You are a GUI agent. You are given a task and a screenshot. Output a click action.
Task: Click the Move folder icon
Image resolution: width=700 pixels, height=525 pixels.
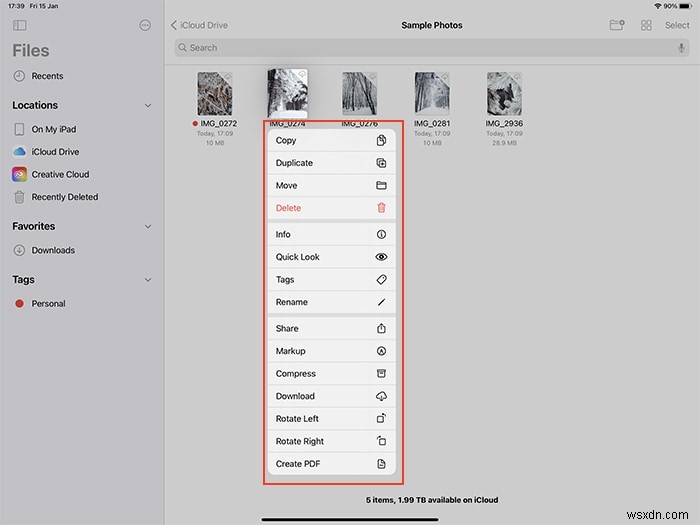[x=381, y=185]
